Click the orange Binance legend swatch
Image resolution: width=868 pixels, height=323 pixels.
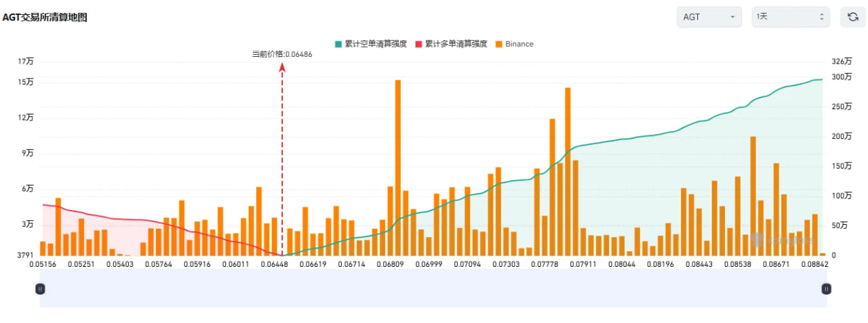(499, 44)
